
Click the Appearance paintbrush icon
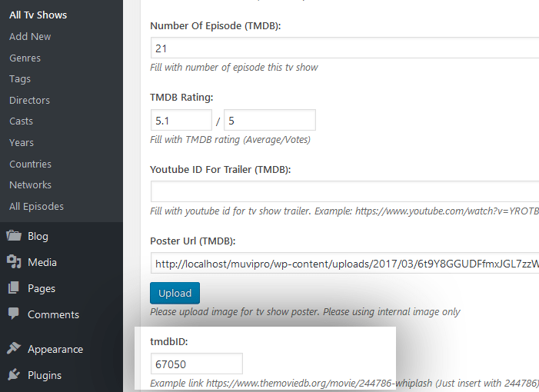click(x=14, y=349)
